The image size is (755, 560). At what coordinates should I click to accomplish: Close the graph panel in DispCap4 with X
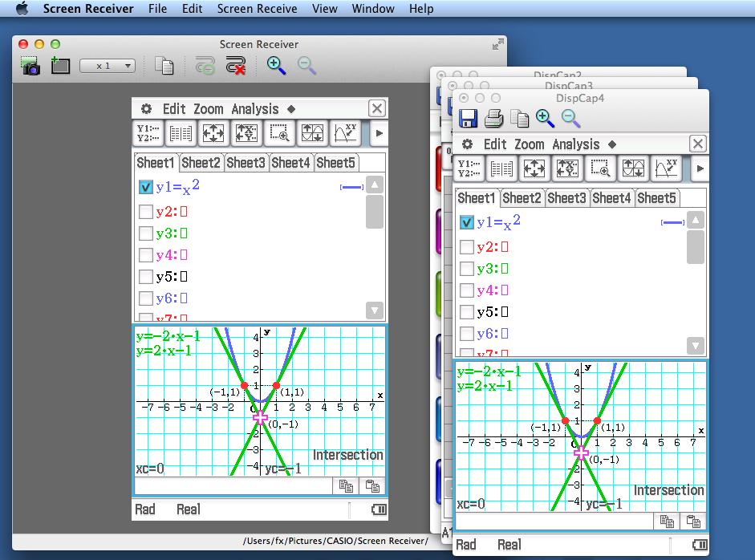[x=698, y=144]
